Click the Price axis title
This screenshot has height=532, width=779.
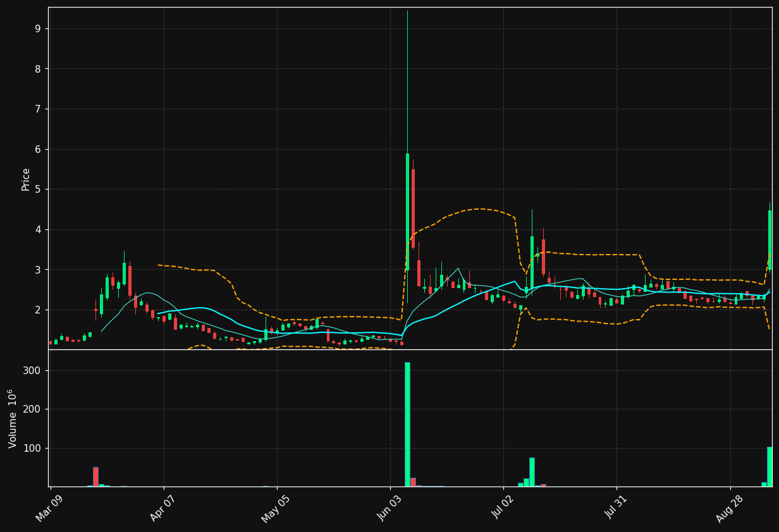coord(26,179)
